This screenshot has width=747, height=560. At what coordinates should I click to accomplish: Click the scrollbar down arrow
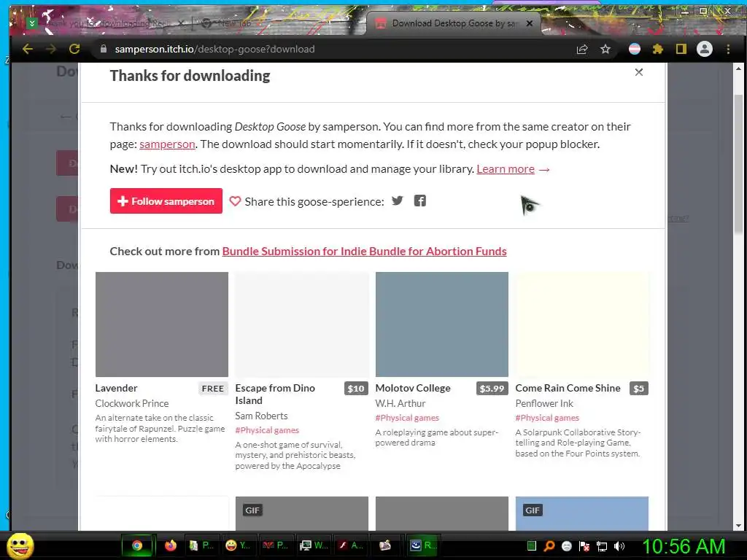[x=738, y=526]
